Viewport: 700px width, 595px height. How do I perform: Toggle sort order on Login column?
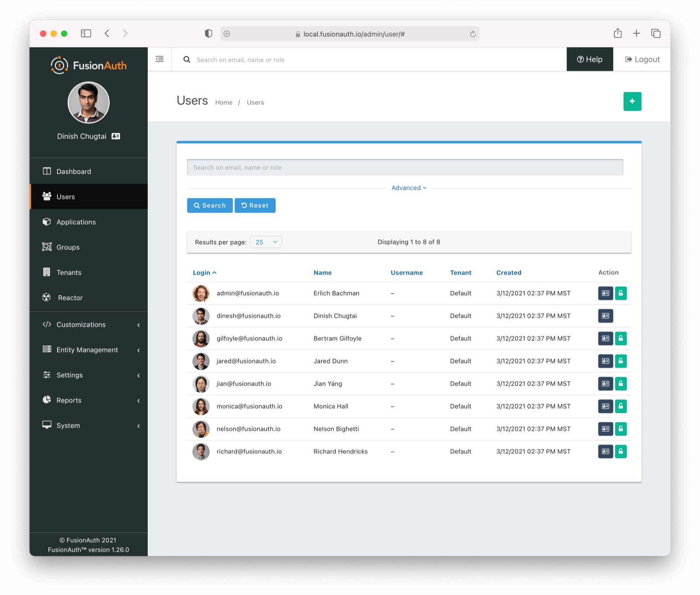pyautogui.click(x=204, y=272)
